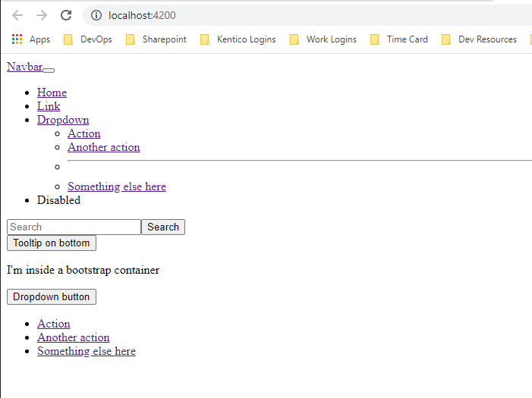Screen dimensions: 532x398
Task: Click the Navbar brand link
Action: (x=25, y=67)
